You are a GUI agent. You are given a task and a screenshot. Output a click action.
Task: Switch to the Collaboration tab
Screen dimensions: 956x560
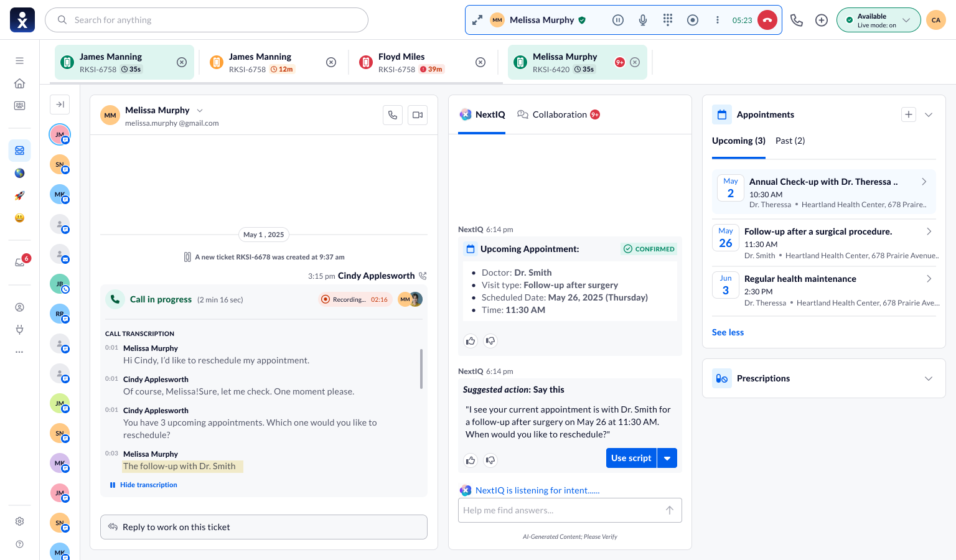(558, 114)
